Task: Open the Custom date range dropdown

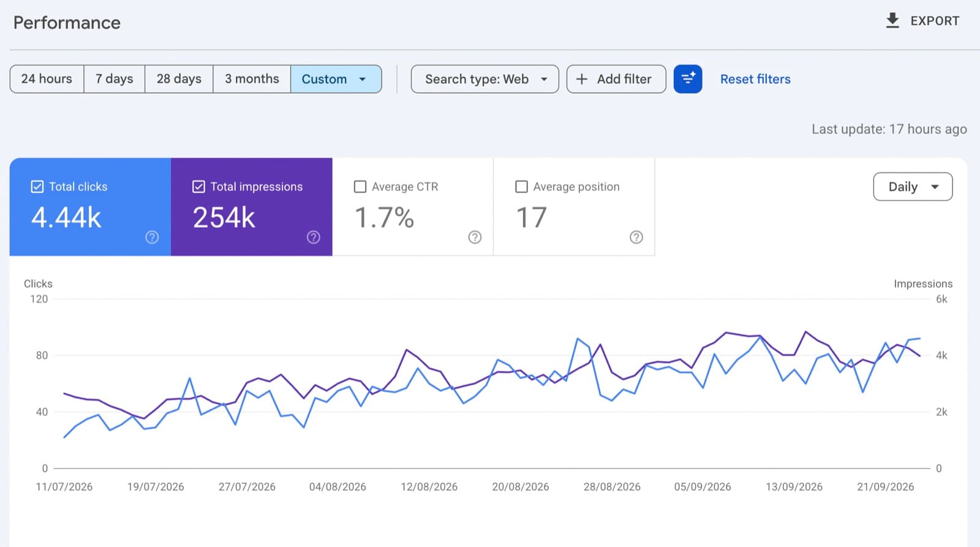Action: (336, 79)
